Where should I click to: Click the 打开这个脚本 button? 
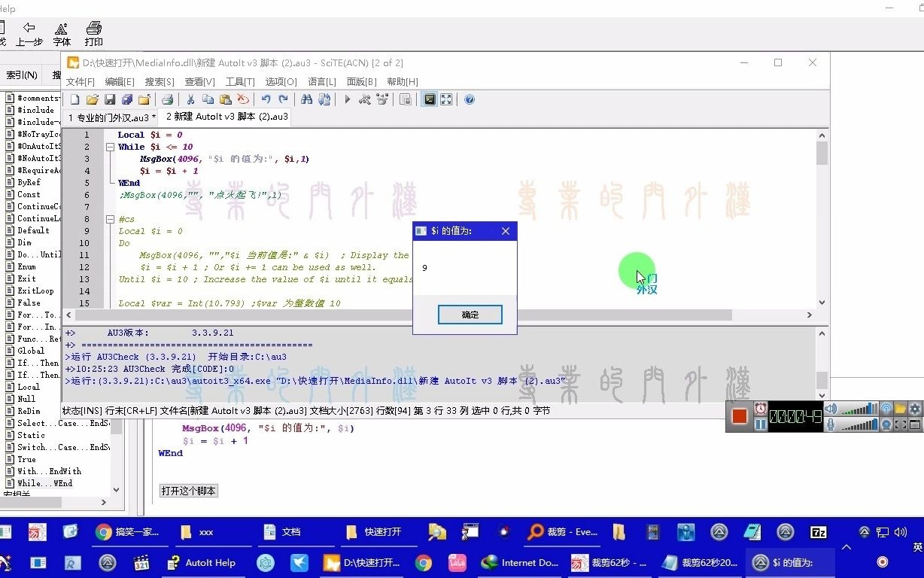[188, 491]
